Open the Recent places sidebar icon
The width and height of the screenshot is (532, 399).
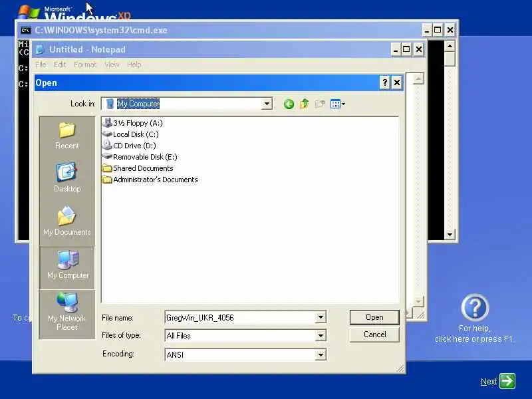(x=67, y=136)
